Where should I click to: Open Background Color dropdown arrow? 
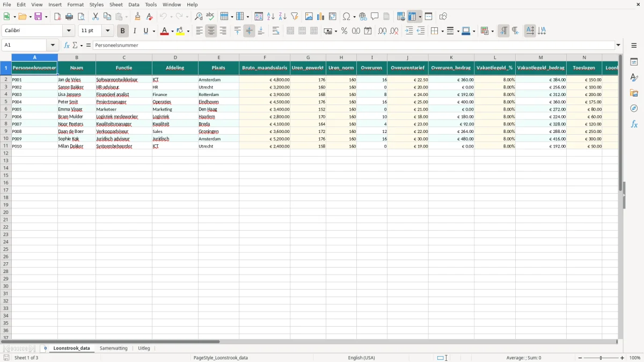click(x=188, y=31)
